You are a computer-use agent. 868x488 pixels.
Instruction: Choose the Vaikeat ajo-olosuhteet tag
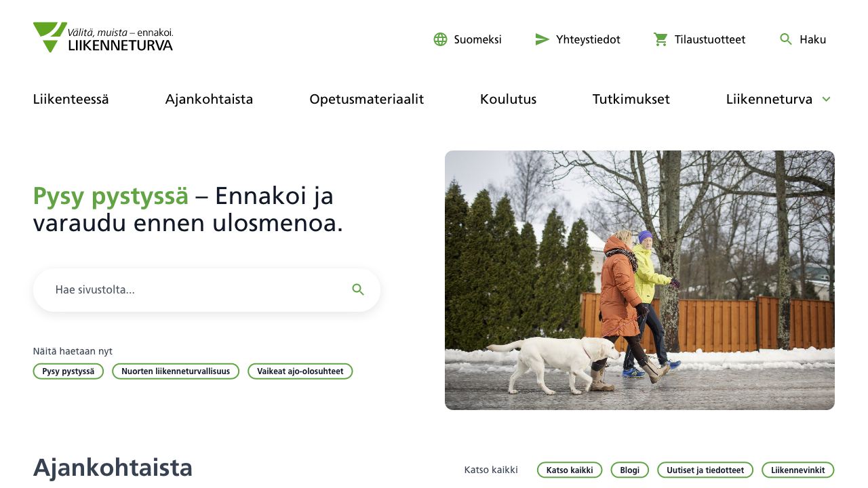300,371
